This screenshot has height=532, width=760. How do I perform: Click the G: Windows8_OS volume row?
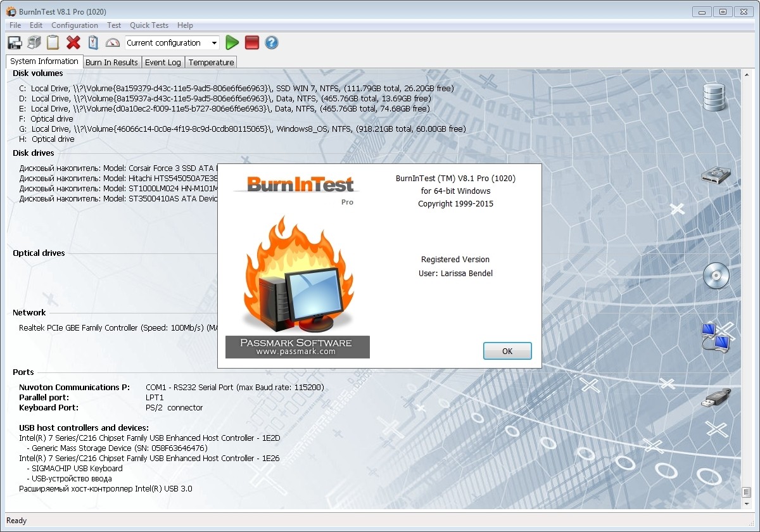[243, 129]
